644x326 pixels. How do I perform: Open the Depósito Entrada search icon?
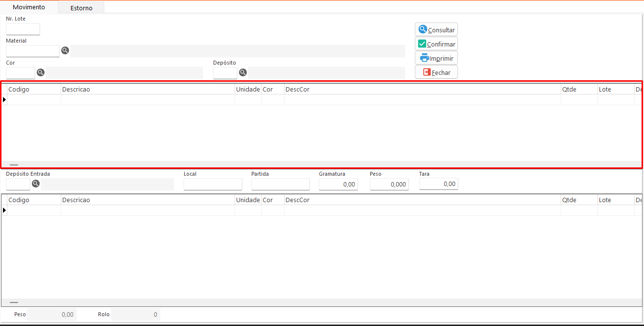pos(36,184)
